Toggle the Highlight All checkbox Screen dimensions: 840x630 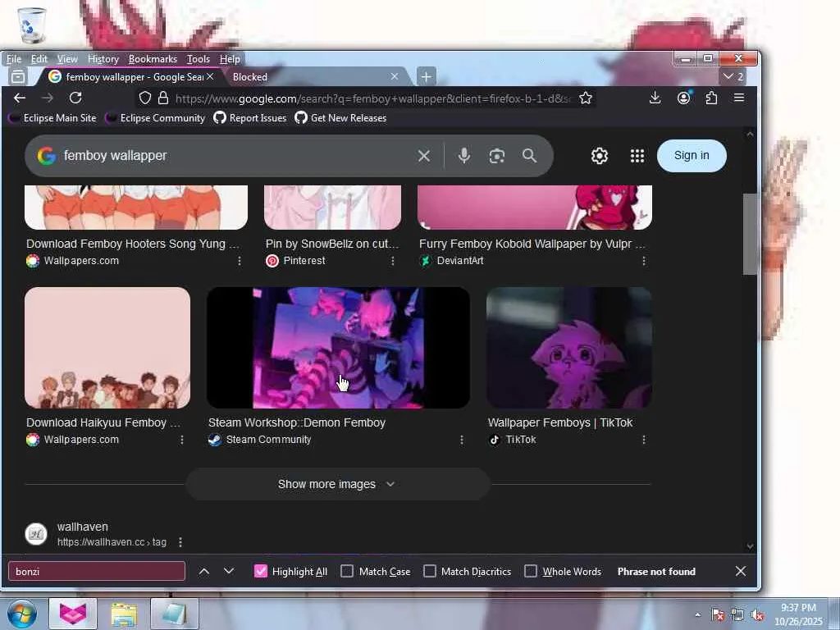(x=261, y=572)
